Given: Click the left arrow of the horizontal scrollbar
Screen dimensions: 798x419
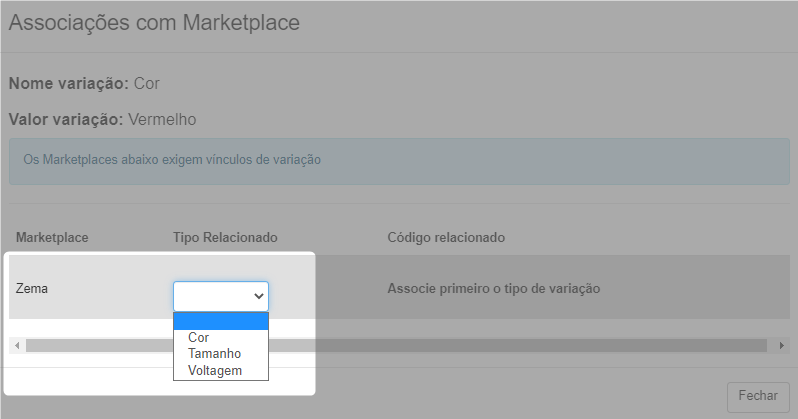Looking at the screenshot, I should click(17, 346).
